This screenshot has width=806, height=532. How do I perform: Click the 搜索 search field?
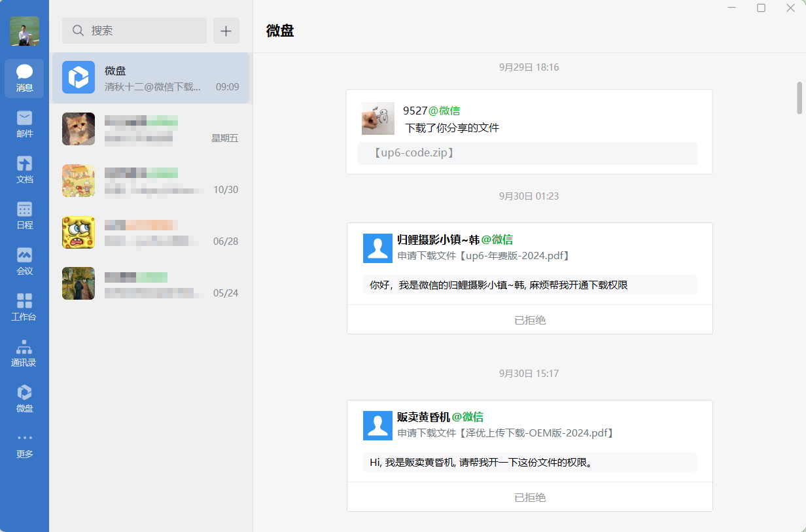point(134,31)
